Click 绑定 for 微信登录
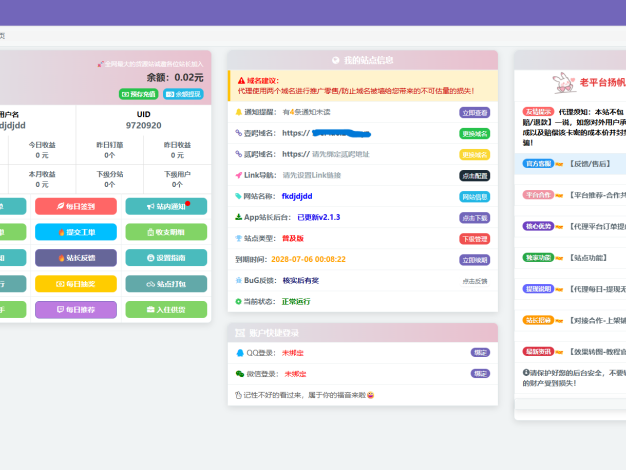This screenshot has height=470, width=626. tap(480, 373)
